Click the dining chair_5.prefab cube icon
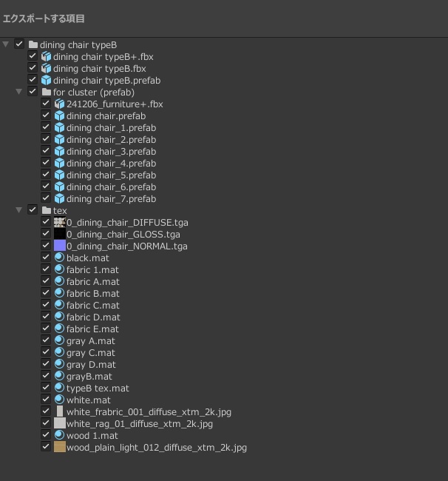 pyautogui.click(x=59, y=175)
